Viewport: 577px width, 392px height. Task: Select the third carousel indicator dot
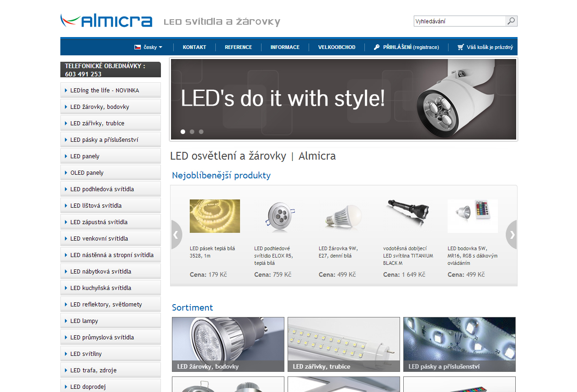coord(201,132)
